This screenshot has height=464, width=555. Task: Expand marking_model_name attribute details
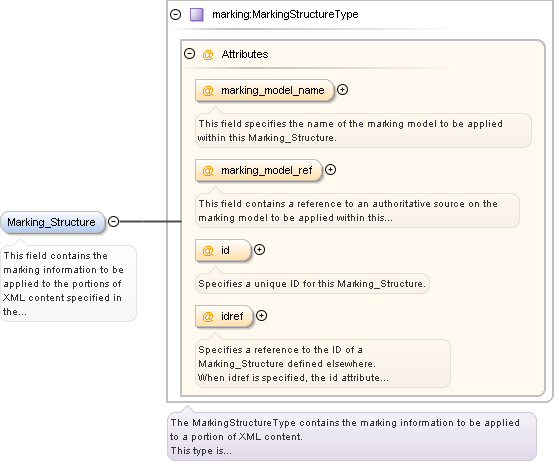tap(342, 90)
